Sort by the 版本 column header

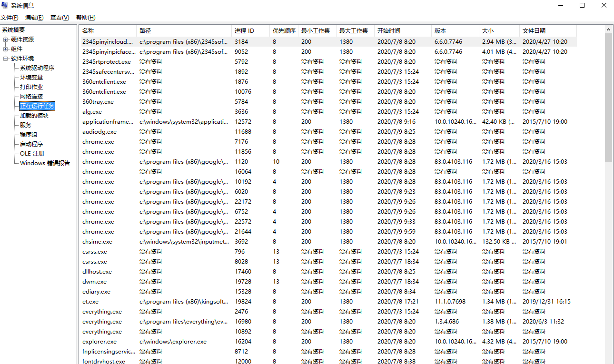tap(455, 30)
